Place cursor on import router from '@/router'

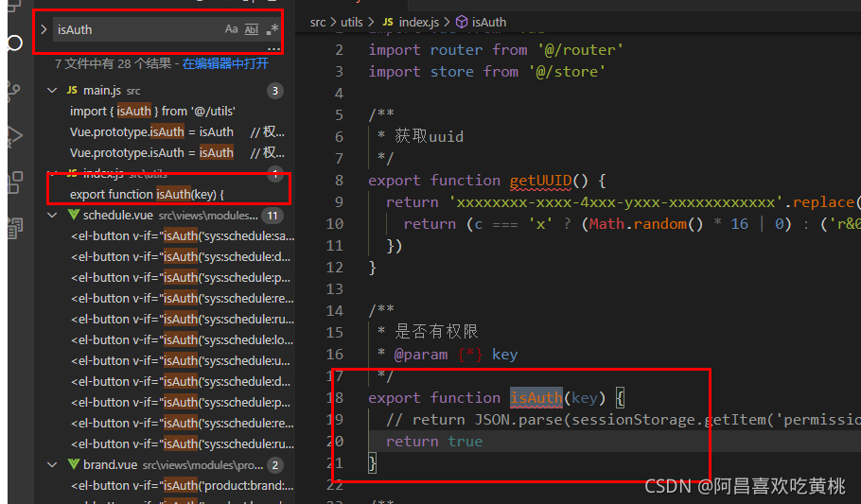496,50
